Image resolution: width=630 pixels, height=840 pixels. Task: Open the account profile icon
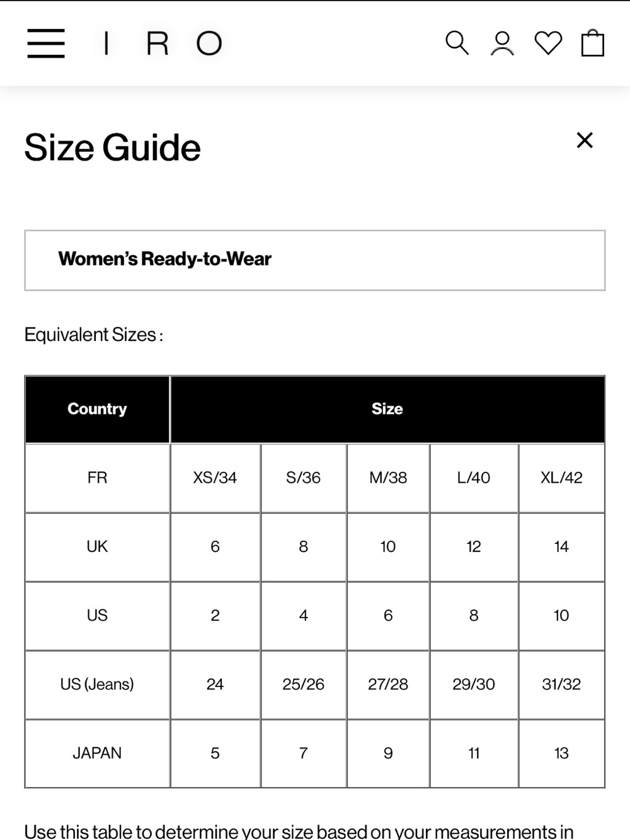[502, 43]
